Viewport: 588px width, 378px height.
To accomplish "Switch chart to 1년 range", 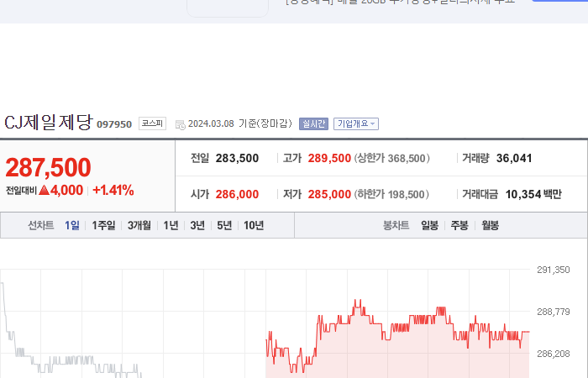I will click(171, 225).
